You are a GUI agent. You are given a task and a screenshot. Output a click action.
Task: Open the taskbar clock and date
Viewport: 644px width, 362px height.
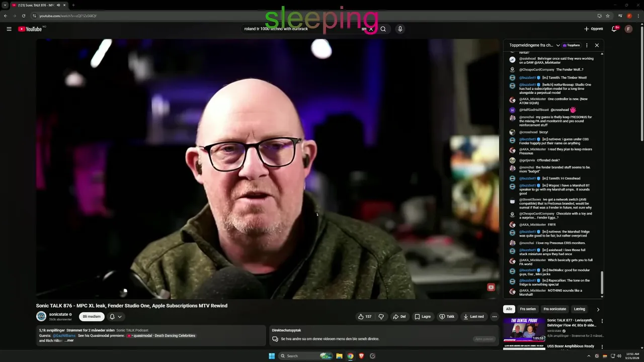pyautogui.click(x=631, y=356)
